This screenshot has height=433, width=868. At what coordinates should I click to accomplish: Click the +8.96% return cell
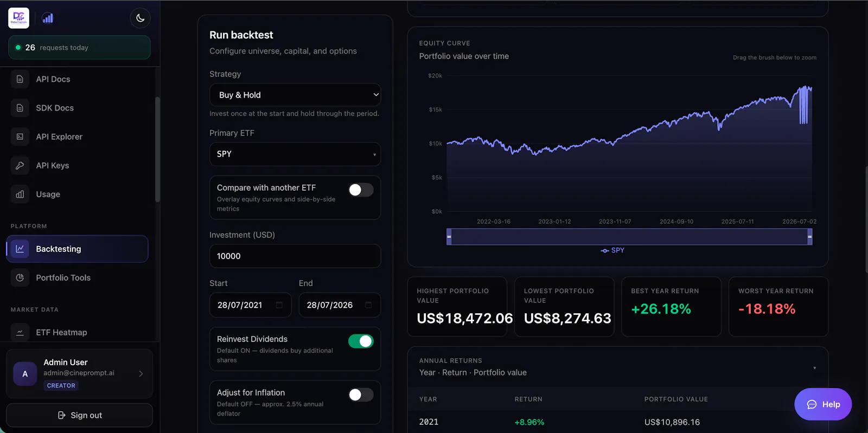point(529,422)
